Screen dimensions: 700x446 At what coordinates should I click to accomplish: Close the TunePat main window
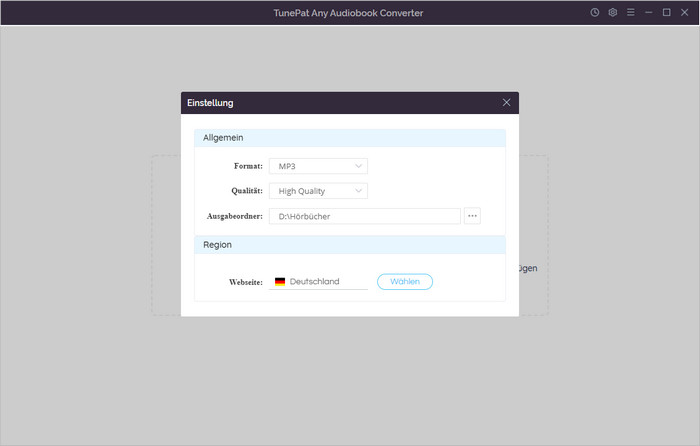coord(684,13)
